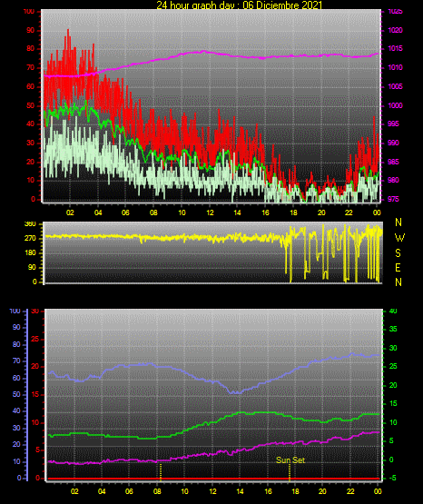The width and height of the screenshot is (423, 504).
Task: Click the 1000 pressure axis value
Action: click(395, 105)
